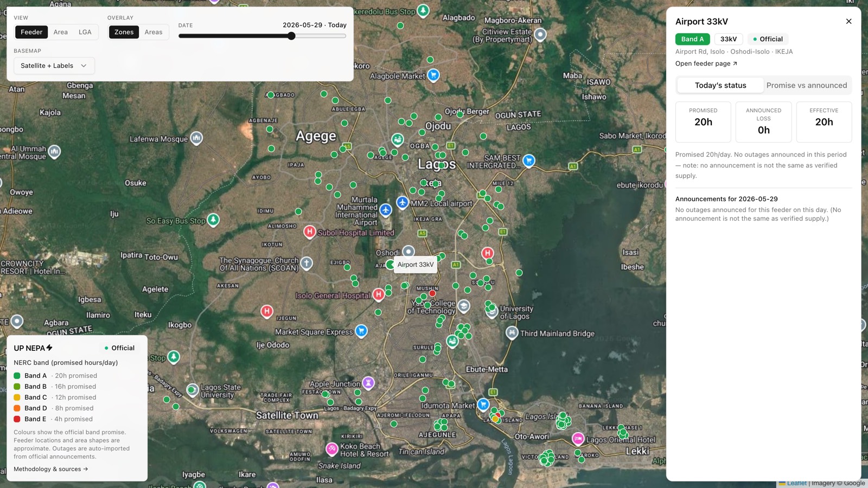Screen dimensions: 868x488
Task: Open the Satellite + Labels basemap dropdown
Action: 54,66
